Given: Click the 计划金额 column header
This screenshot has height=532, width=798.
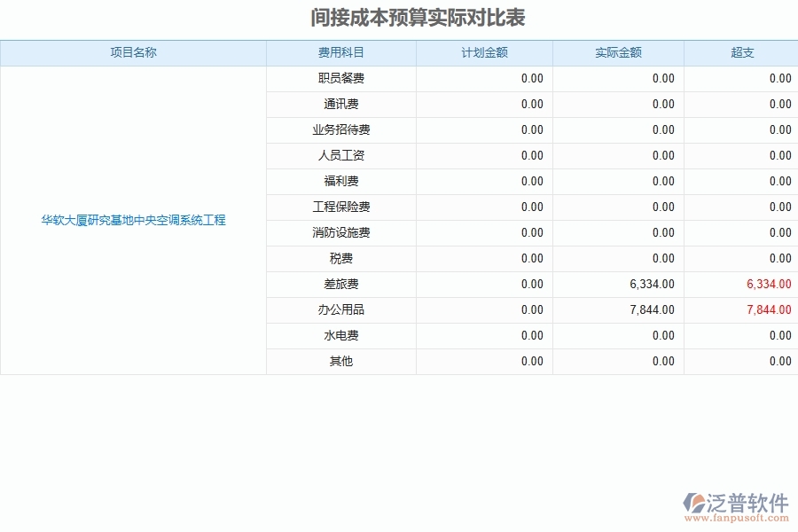Looking at the screenshot, I should pyautogui.click(x=484, y=52).
